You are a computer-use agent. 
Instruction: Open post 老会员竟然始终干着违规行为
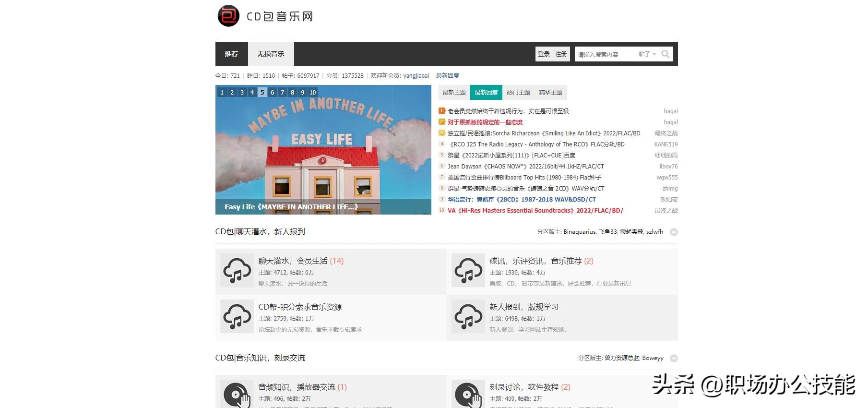point(508,111)
